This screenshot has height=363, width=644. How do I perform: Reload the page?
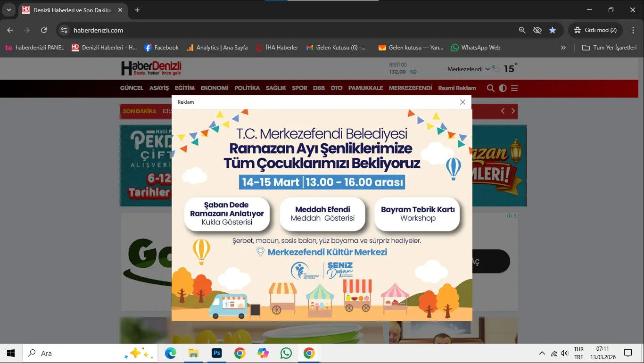click(x=44, y=30)
